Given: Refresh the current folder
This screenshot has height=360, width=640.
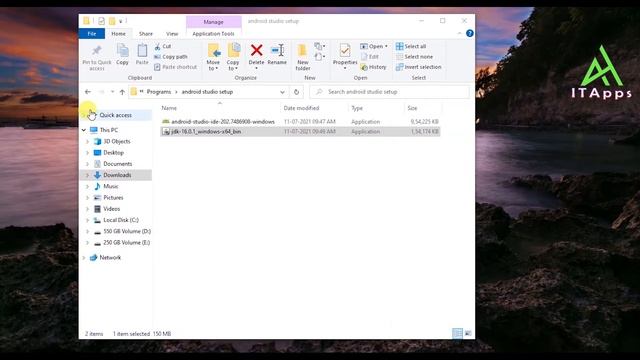Looking at the screenshot, I should pos(296,92).
